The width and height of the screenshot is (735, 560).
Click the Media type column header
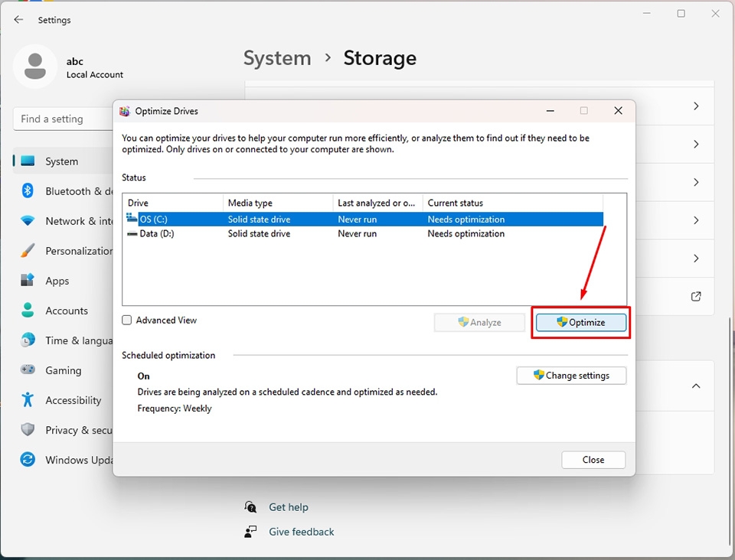click(x=278, y=203)
